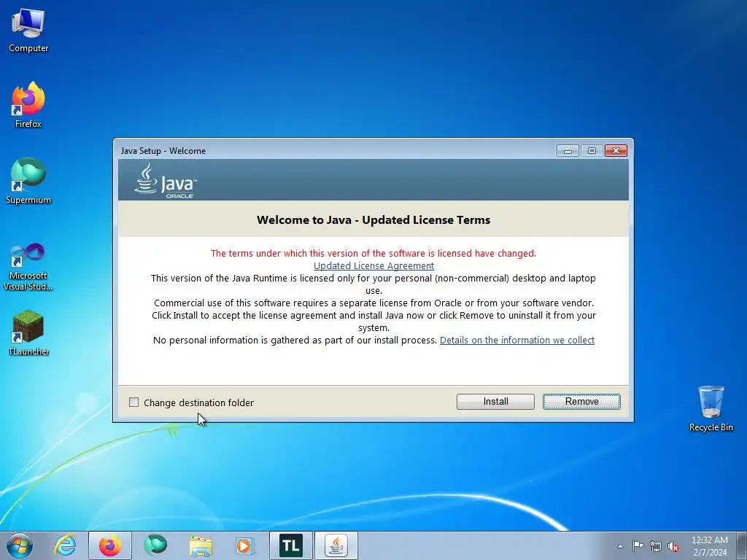Click the muted volume tray icon
Screen dimensions: 747x560
673,546
